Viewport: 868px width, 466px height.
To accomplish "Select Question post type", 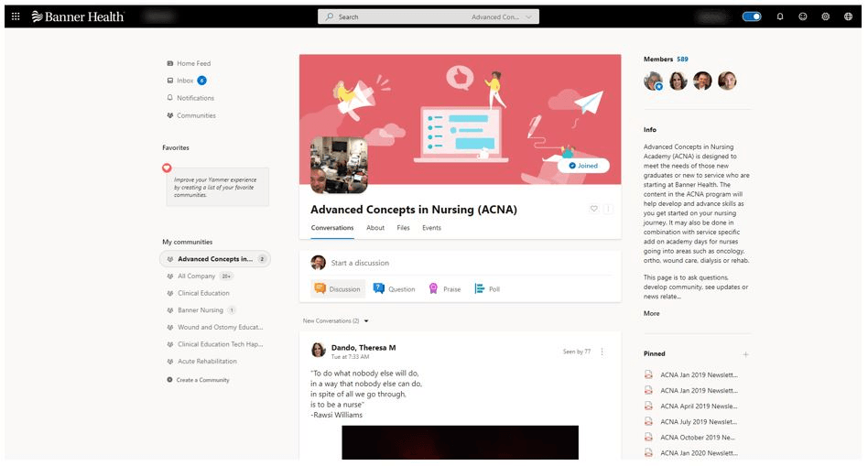I will coord(394,289).
